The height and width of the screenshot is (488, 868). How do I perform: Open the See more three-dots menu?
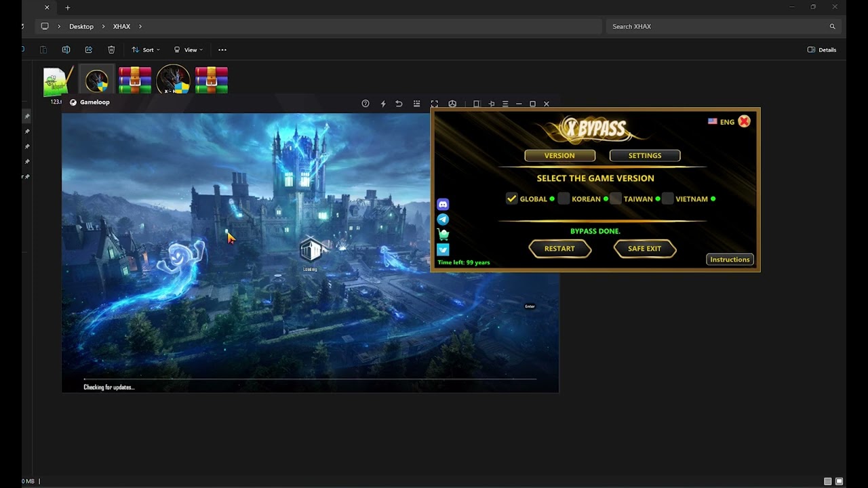(x=222, y=49)
